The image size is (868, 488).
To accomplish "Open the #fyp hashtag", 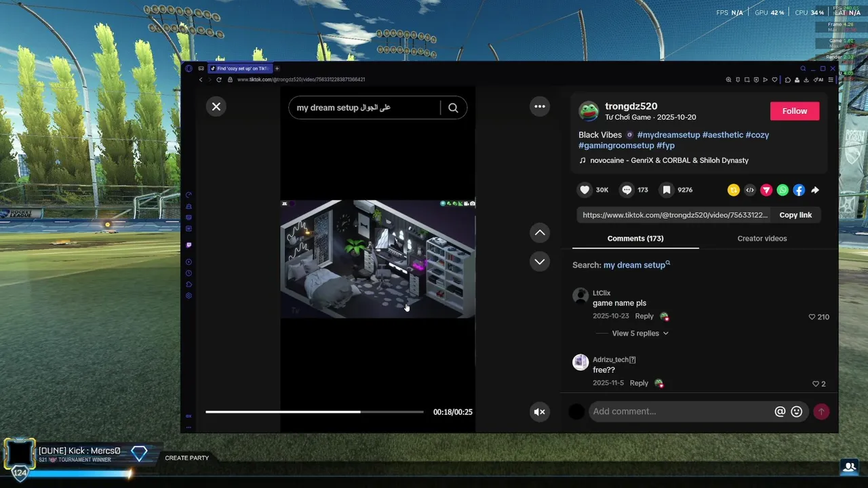I will [x=665, y=146].
